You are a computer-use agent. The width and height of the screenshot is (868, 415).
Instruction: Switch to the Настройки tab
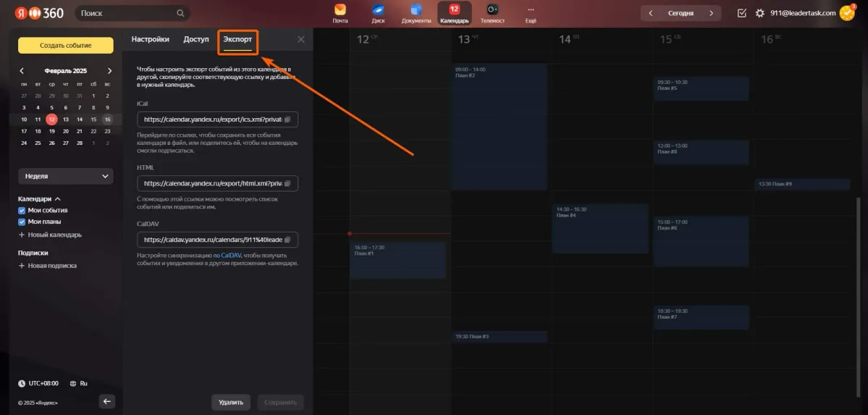click(150, 39)
